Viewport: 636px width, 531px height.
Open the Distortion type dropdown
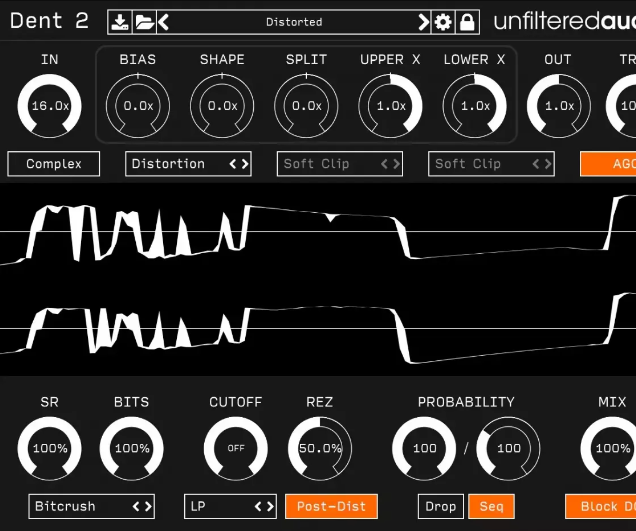pyautogui.click(x=188, y=164)
